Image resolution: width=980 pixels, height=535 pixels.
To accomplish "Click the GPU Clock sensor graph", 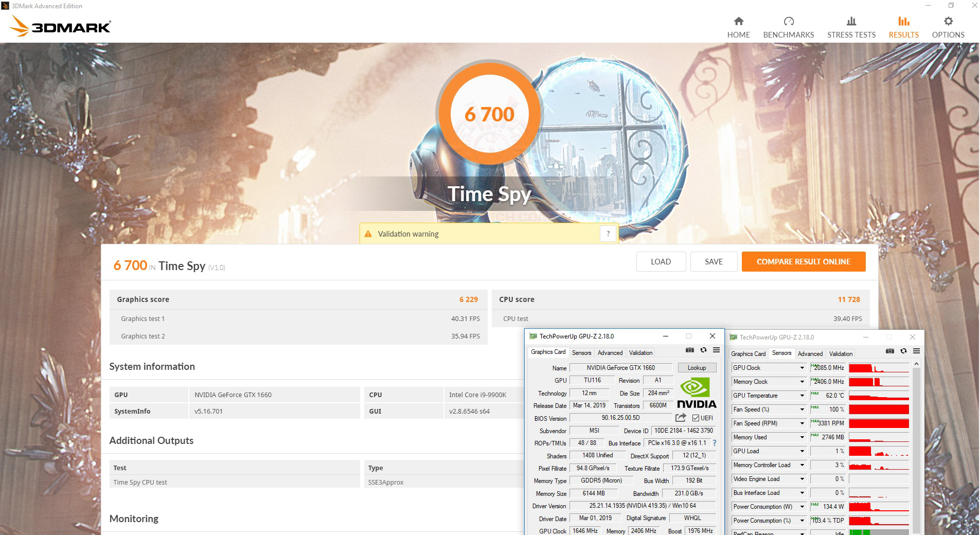I will [879, 368].
